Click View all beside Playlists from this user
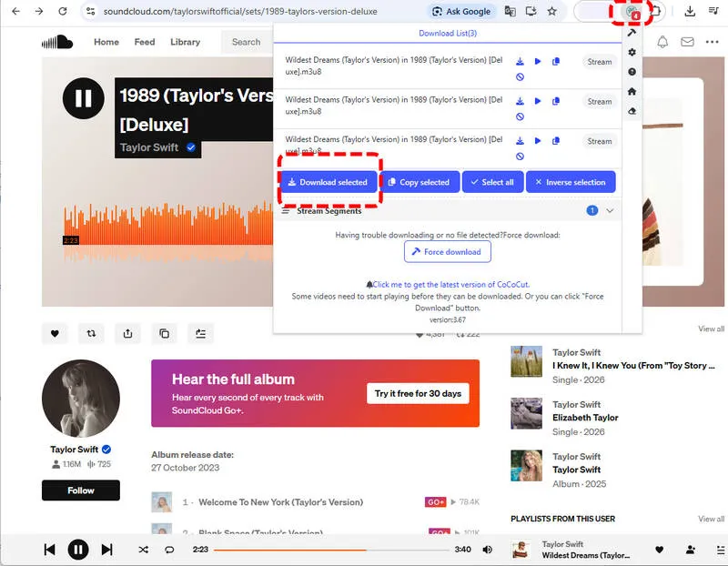 click(x=711, y=519)
